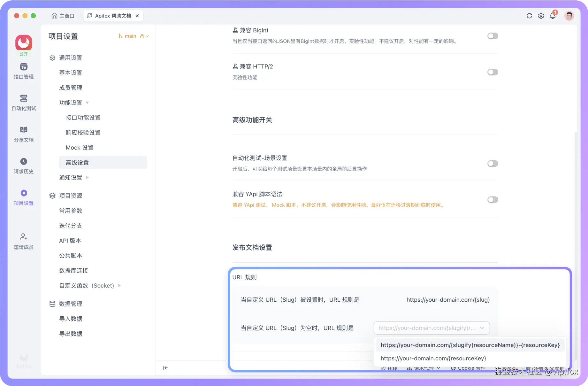Viewport: 588px width, 386px height.
Task: Go to 数据库连接 settings
Action: [x=73, y=270]
